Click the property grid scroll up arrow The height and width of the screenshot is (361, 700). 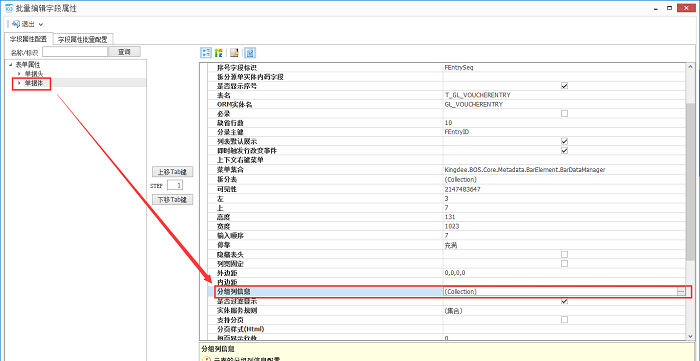click(690, 67)
